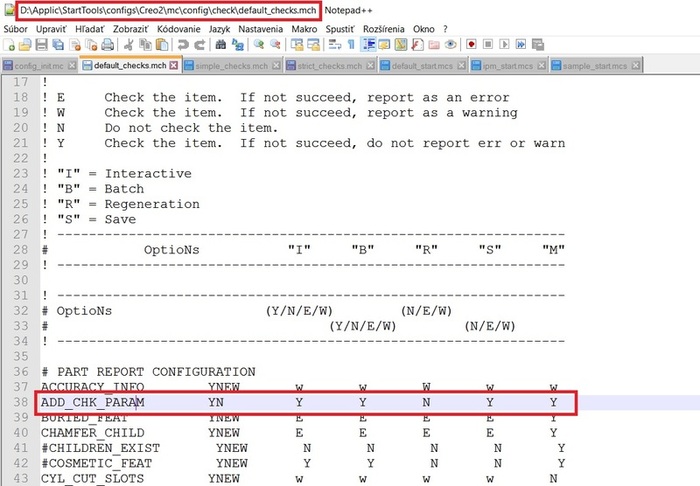Close the config_init.mc tab
Screen dimensions: 700x486
point(72,65)
